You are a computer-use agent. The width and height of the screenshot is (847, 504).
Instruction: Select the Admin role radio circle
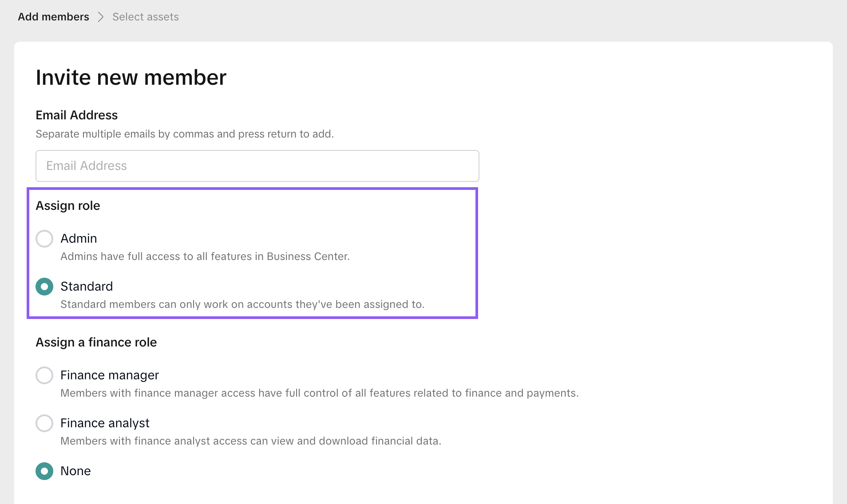[x=44, y=239]
